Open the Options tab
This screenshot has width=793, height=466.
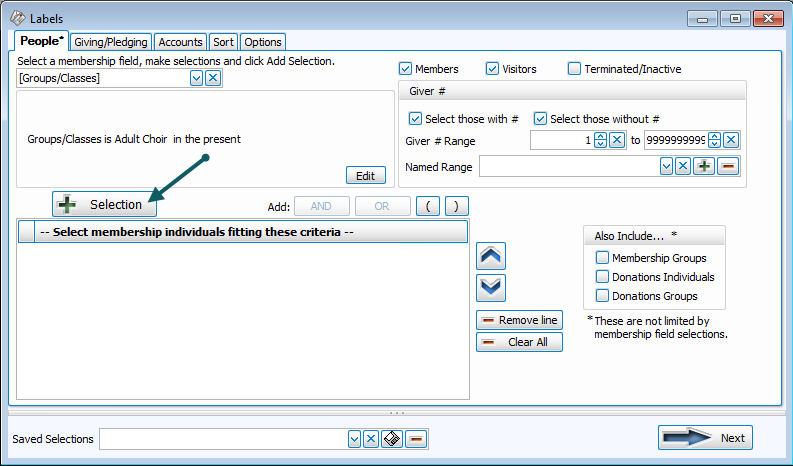pos(262,42)
